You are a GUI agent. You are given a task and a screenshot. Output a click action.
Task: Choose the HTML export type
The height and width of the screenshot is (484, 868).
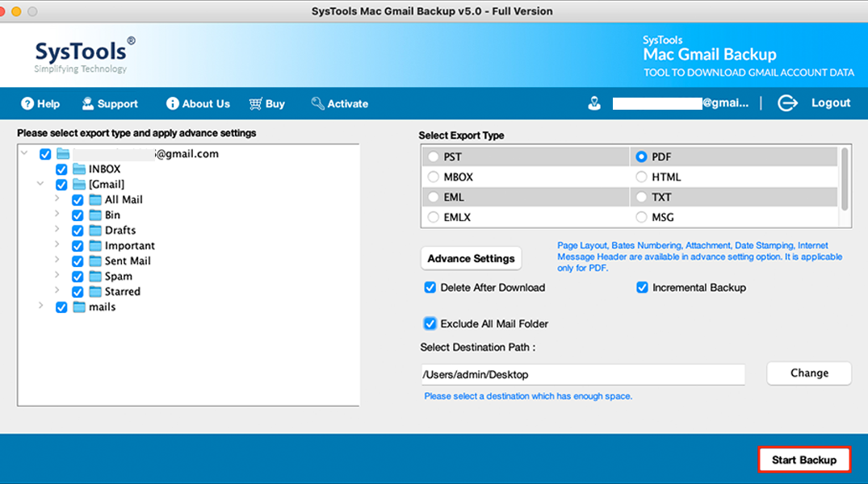coord(641,177)
